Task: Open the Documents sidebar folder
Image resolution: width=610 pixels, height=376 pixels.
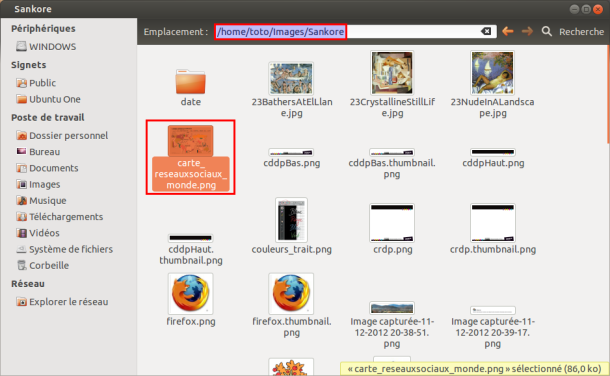Action: point(47,168)
